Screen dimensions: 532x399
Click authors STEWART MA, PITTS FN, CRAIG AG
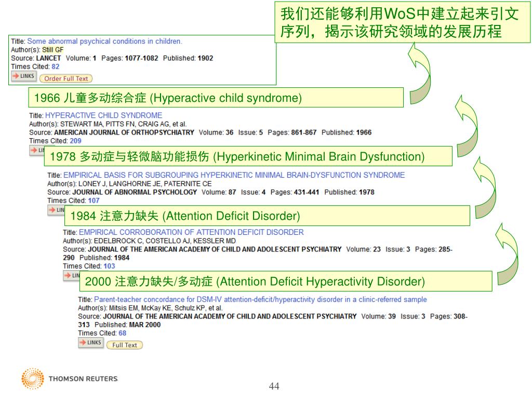(x=115, y=124)
